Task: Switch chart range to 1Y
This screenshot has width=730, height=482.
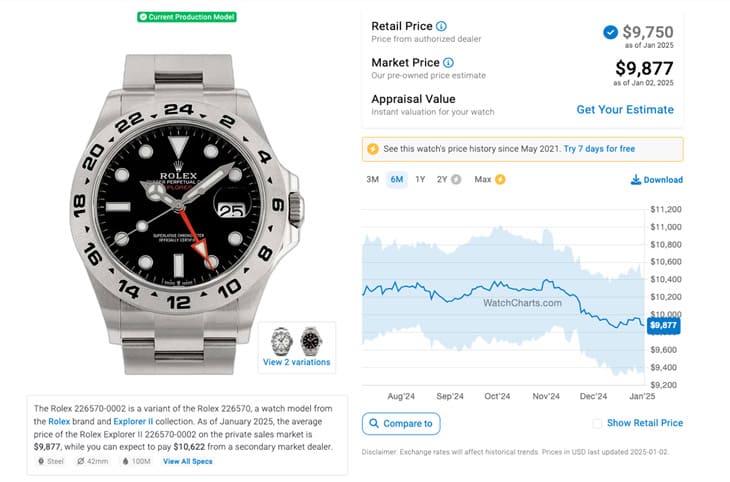Action: click(x=420, y=180)
